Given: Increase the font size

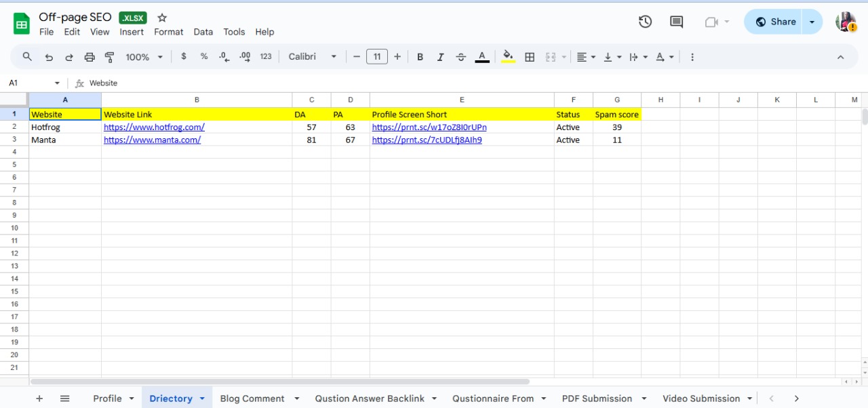Looking at the screenshot, I should pos(397,57).
